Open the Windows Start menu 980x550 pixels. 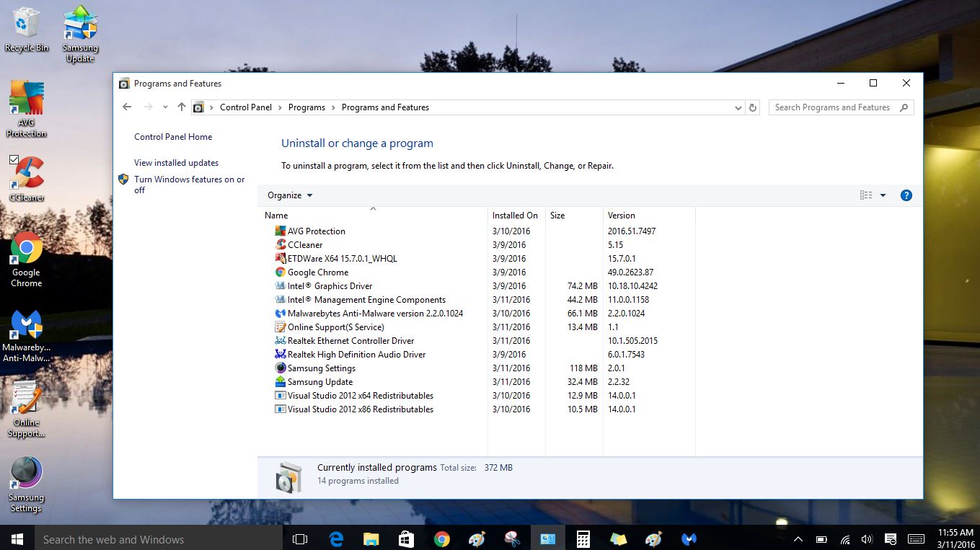17,538
